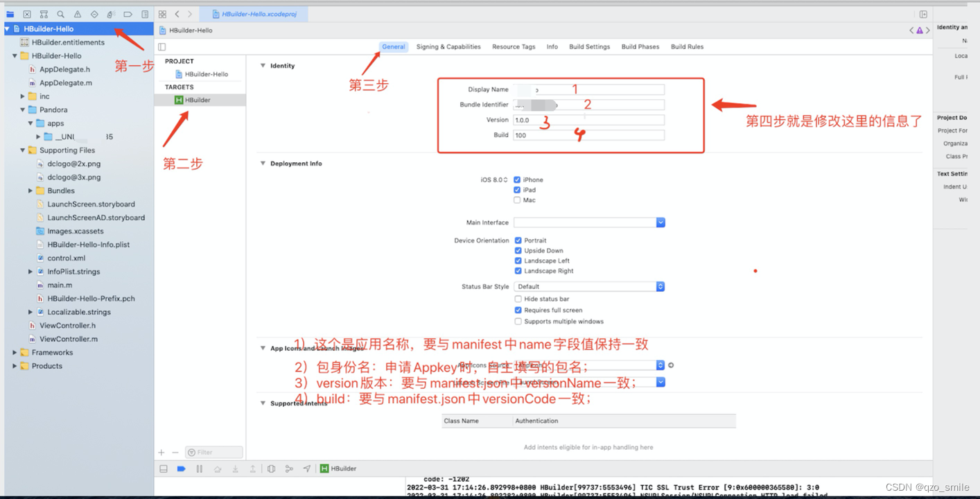Expand the Frameworks group
The width and height of the screenshot is (980, 499).
point(15,353)
